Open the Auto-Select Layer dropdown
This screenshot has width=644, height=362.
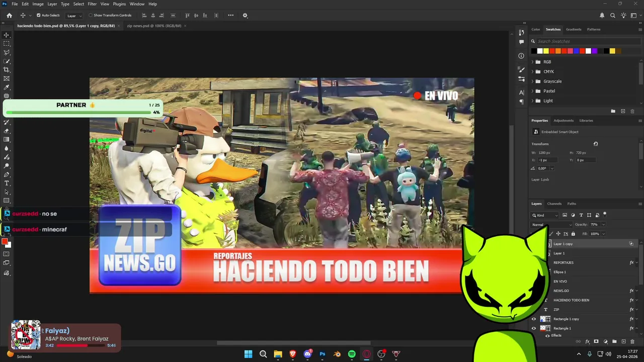tap(74, 16)
